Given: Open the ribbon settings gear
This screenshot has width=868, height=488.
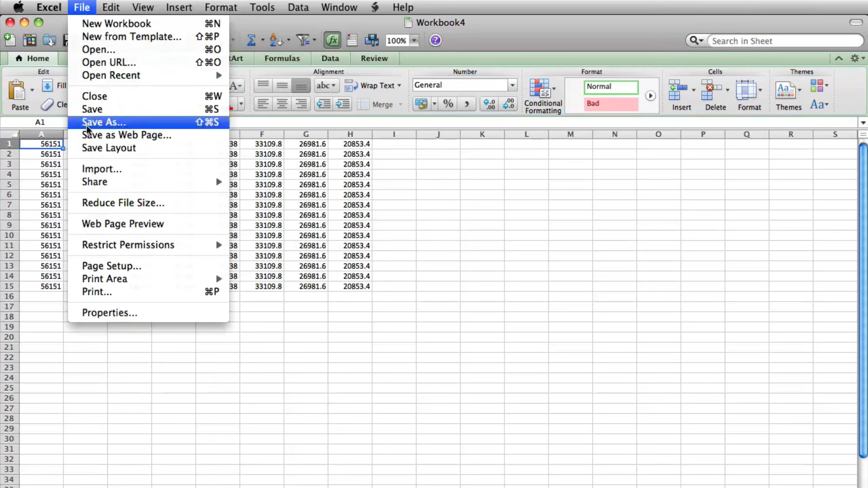Looking at the screenshot, I should click(x=854, y=58).
